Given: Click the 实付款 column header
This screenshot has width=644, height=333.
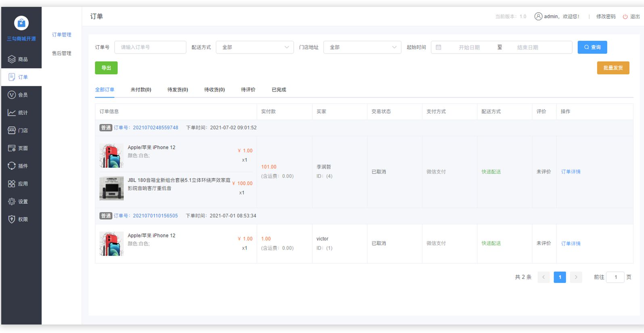Looking at the screenshot, I should point(268,112).
